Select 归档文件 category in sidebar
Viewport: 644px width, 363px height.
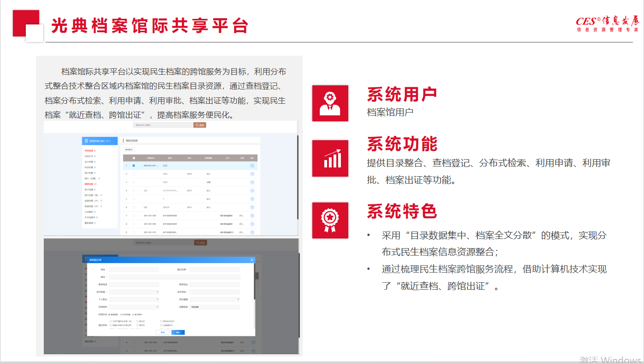[90, 156]
